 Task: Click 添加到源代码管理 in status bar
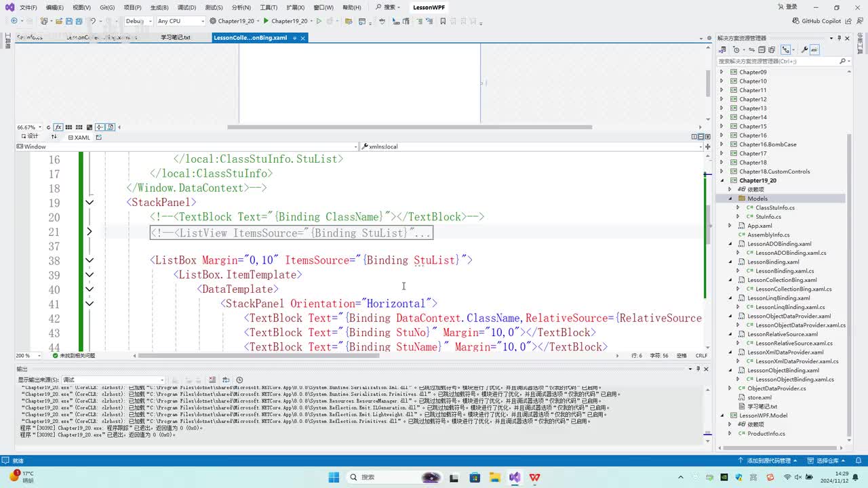click(x=768, y=461)
